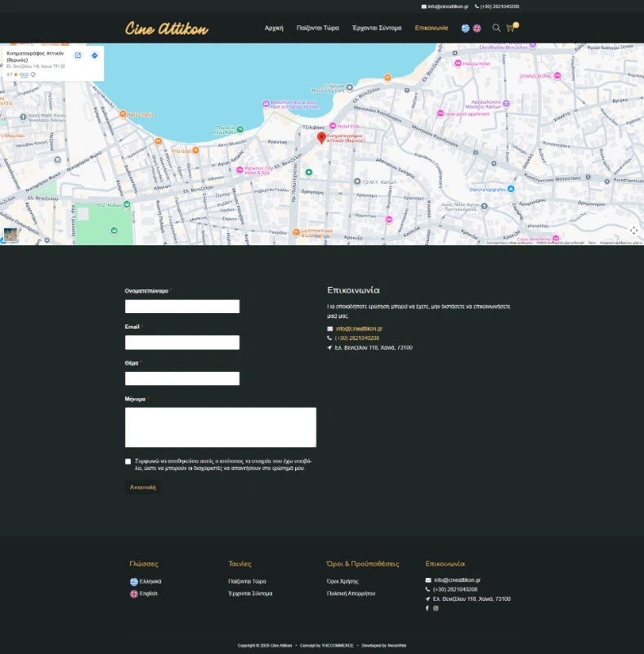Go to Αρχική menu item
The height and width of the screenshot is (654, 644).
click(274, 28)
